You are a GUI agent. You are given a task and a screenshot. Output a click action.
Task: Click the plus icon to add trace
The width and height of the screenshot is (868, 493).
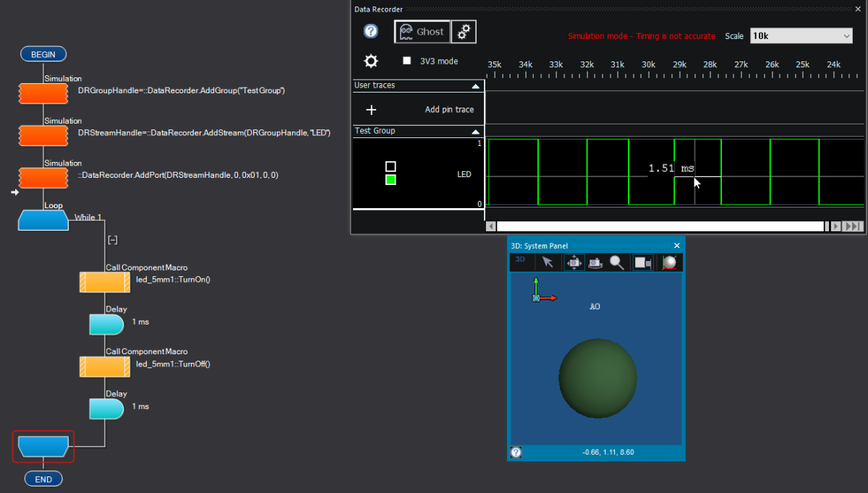coord(371,110)
